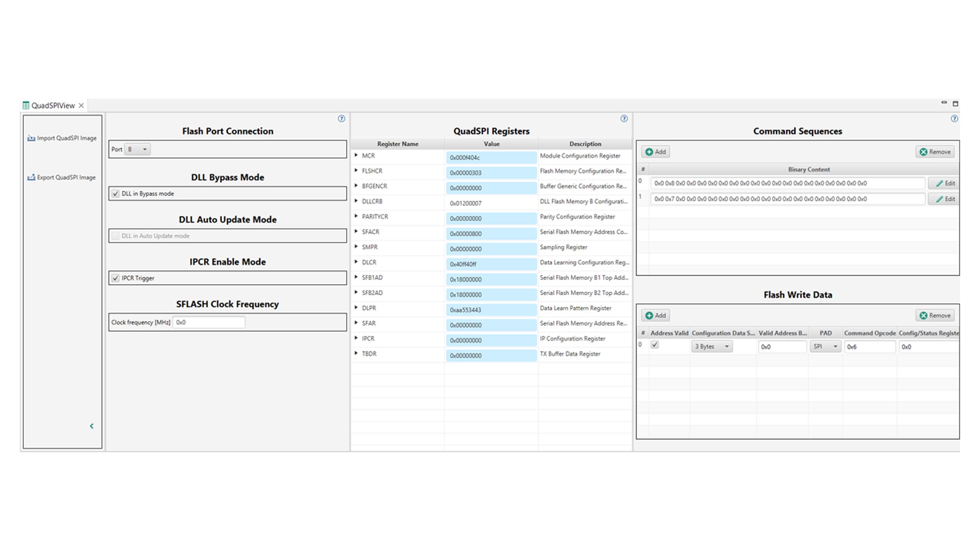
Task: Click the Export QuadSPI Image icon
Action: pos(32,177)
